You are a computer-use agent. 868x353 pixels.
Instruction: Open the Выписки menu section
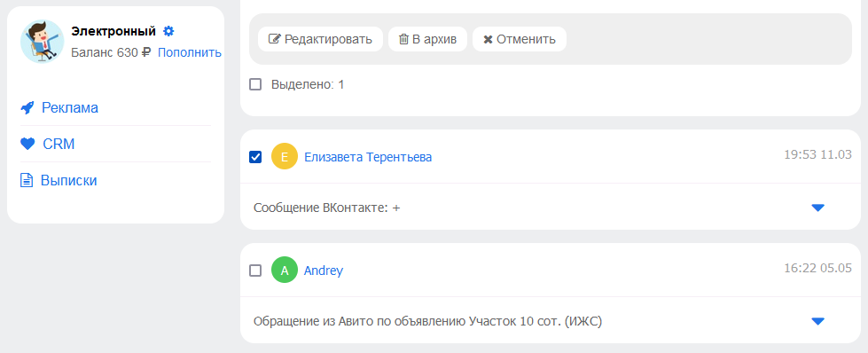(68, 181)
